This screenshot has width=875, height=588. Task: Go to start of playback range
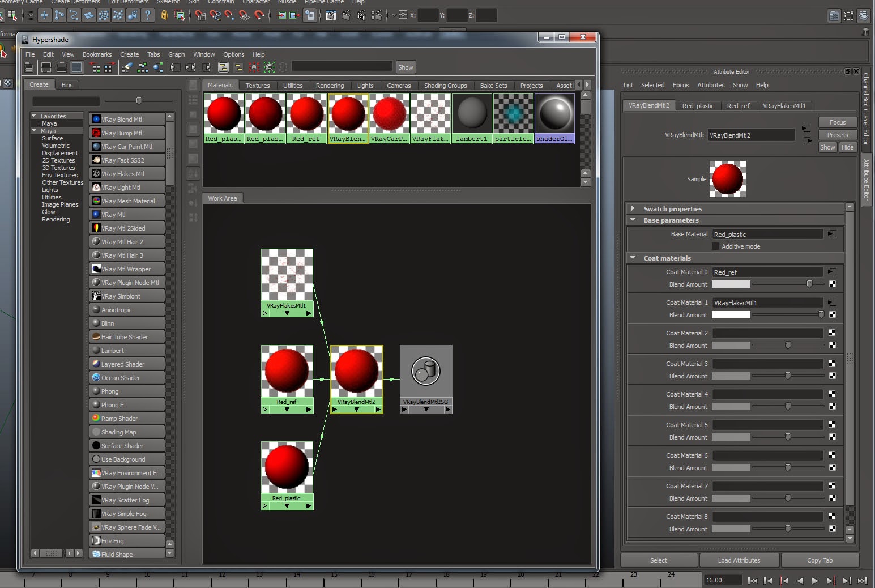[752, 580]
